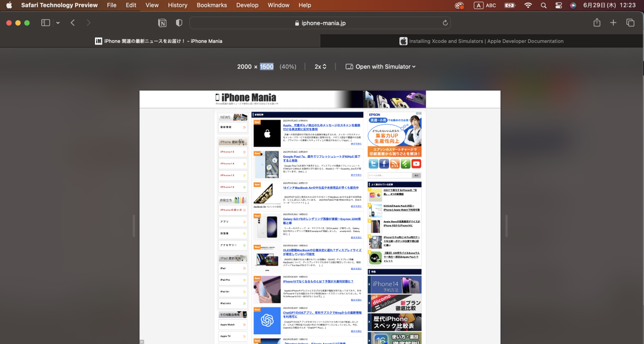This screenshot has width=644, height=344.
Task: Switch to the Installing Xcode and Simulators tab
Action: (x=482, y=41)
